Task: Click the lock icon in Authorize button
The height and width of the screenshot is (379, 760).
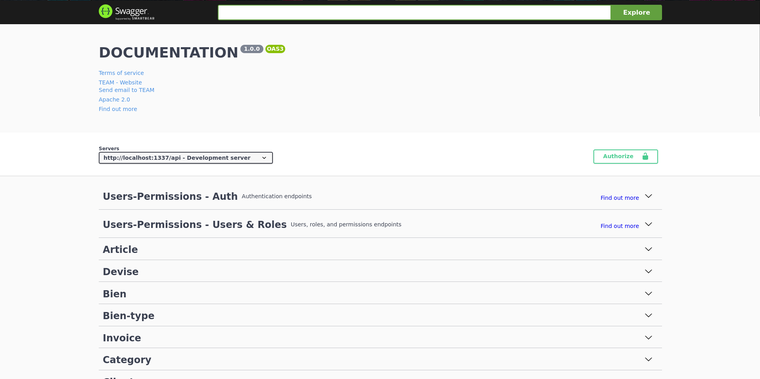Action: tap(645, 157)
